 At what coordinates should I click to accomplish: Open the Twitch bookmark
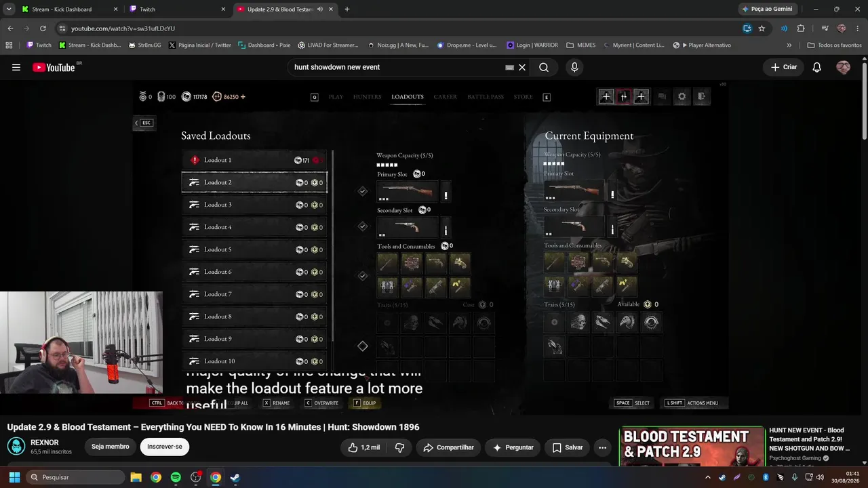(39, 45)
